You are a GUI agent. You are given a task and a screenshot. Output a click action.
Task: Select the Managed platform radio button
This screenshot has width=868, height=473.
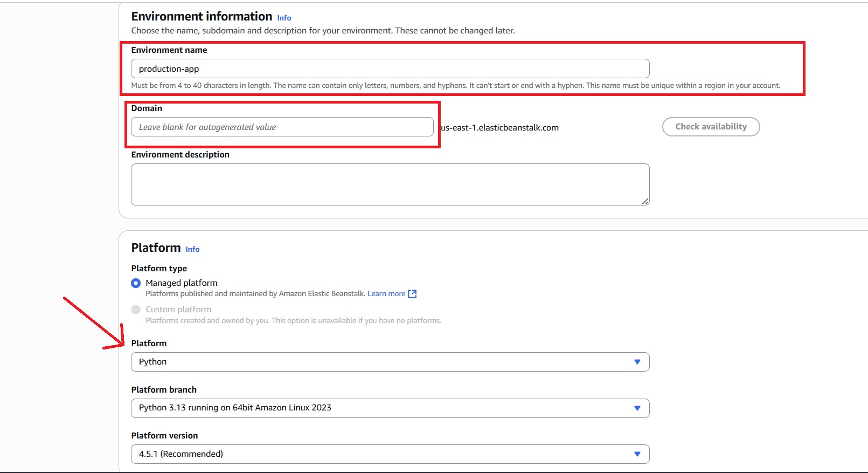[136, 283]
